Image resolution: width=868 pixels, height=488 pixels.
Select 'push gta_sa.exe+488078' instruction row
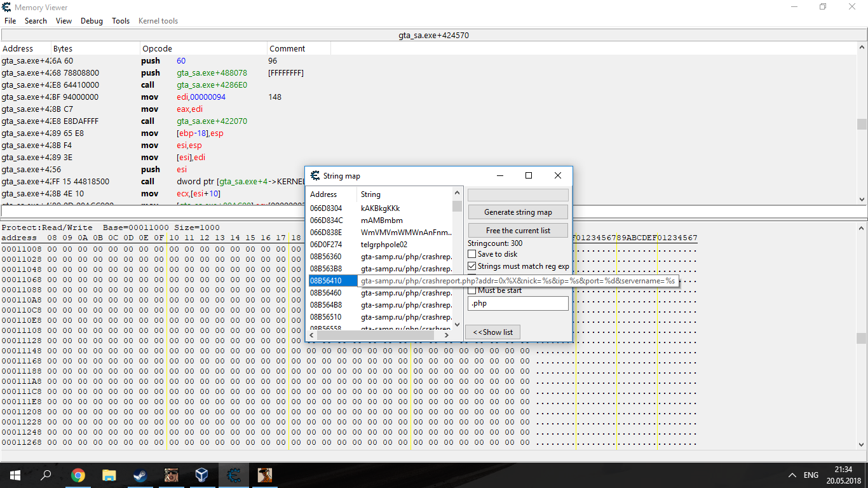(428, 73)
